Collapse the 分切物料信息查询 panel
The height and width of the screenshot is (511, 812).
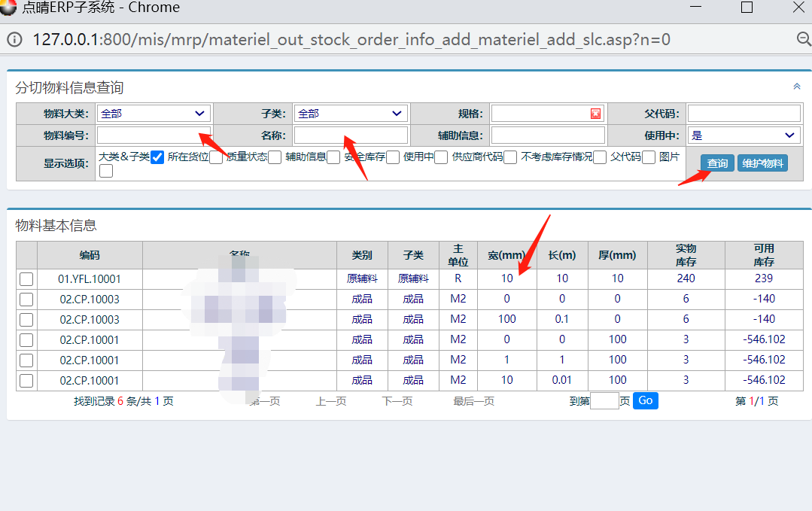[797, 87]
